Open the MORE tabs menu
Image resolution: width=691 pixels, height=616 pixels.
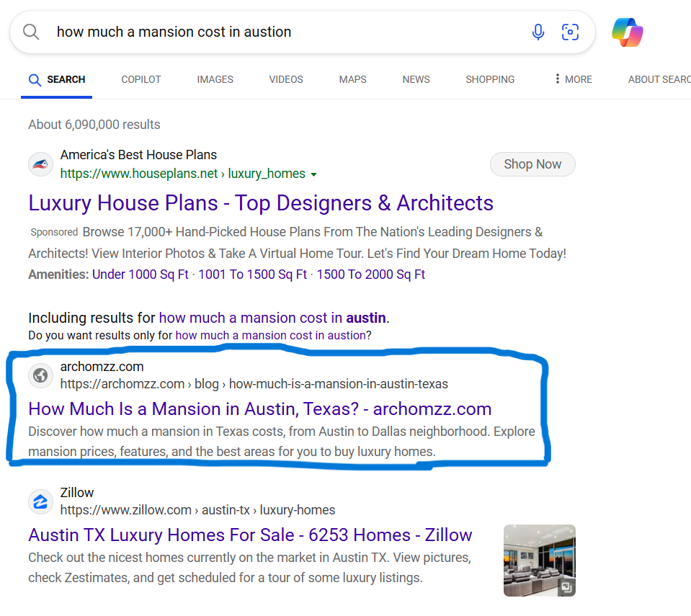(573, 79)
